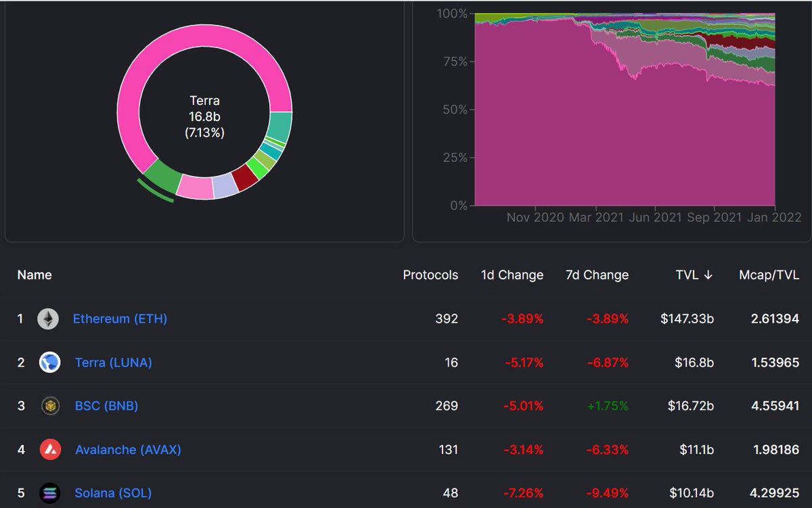This screenshot has width=812, height=508.
Task: Click the BSC BNB logo icon
Action: [x=49, y=406]
